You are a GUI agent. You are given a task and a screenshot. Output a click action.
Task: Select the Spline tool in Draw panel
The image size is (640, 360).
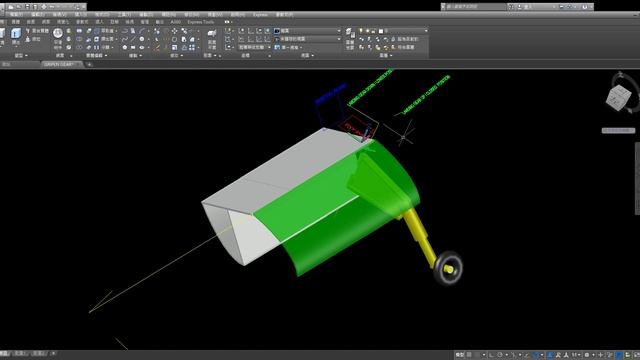(125, 39)
